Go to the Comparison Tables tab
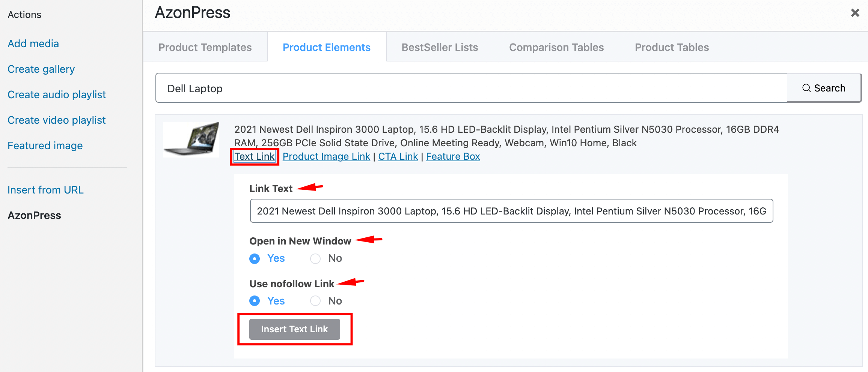The height and width of the screenshot is (372, 868). point(556,47)
